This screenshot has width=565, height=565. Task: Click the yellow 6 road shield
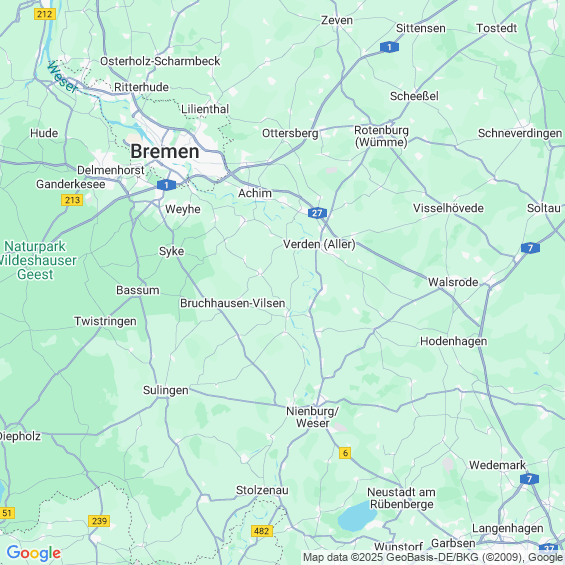(345, 453)
